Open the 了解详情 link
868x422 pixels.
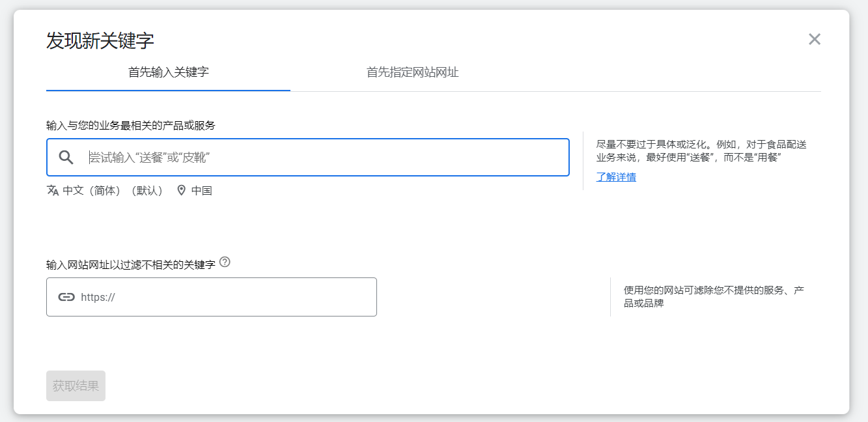point(616,177)
